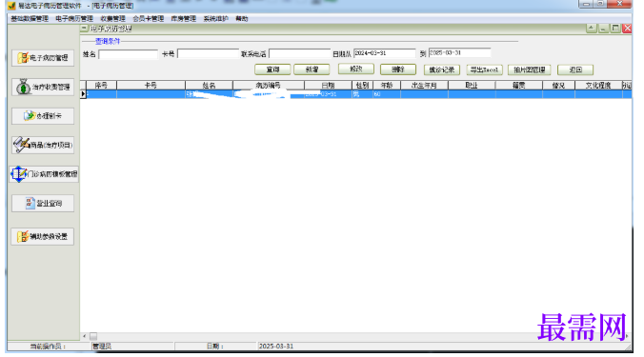Viewport: 644px width, 357px height.
Task: Open 商品(治疗项目) sidebar button
Action: click(43, 145)
